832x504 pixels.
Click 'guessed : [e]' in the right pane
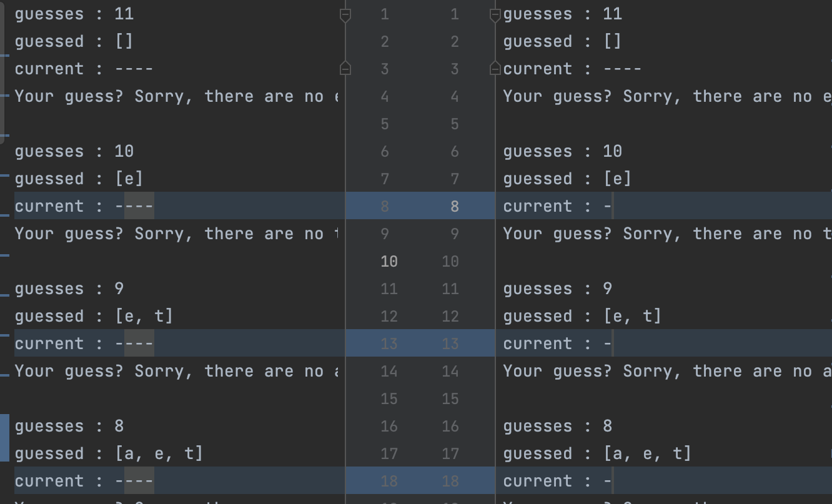click(567, 179)
